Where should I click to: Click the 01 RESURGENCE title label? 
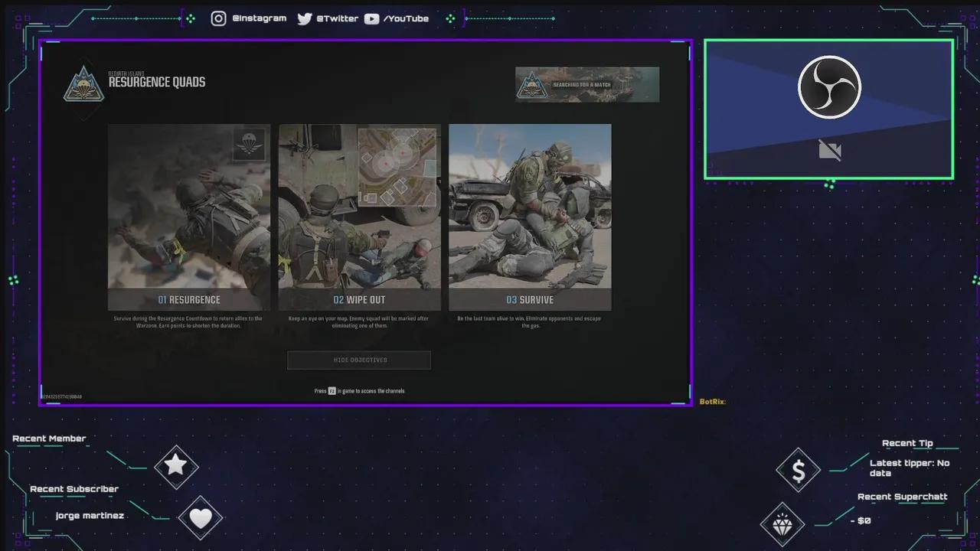point(189,300)
